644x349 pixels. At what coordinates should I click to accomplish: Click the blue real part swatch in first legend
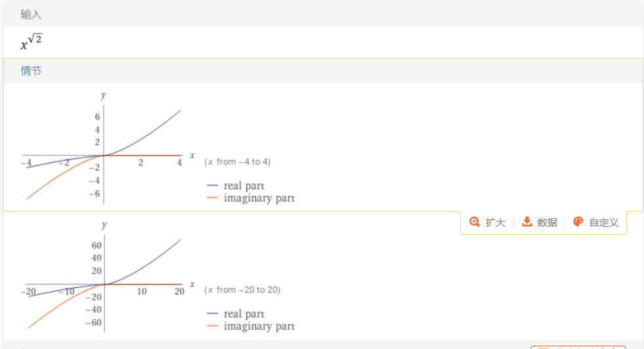pos(212,186)
